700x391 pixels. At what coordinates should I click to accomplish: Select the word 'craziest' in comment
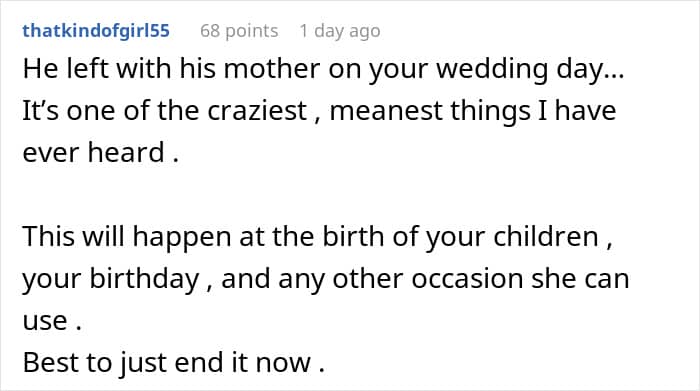(x=258, y=111)
